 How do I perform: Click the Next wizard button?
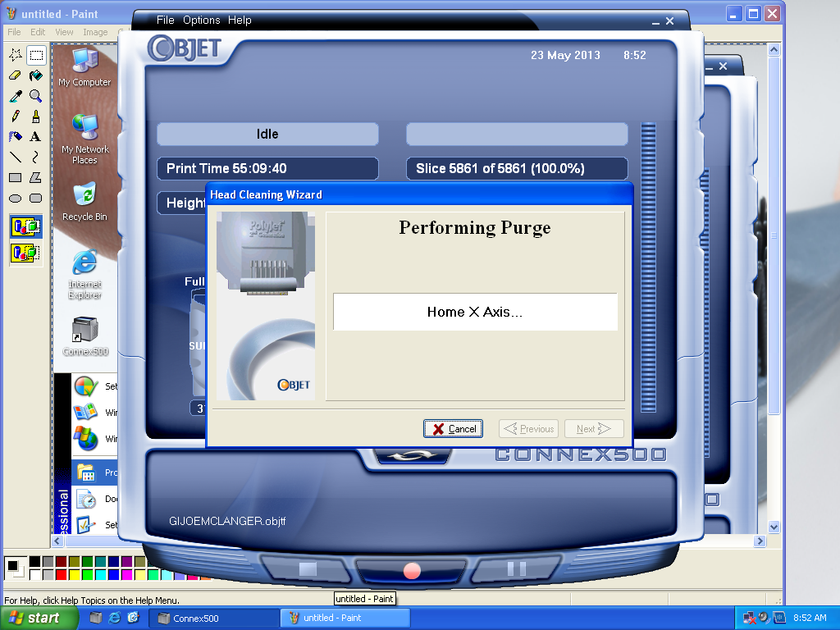tap(594, 428)
